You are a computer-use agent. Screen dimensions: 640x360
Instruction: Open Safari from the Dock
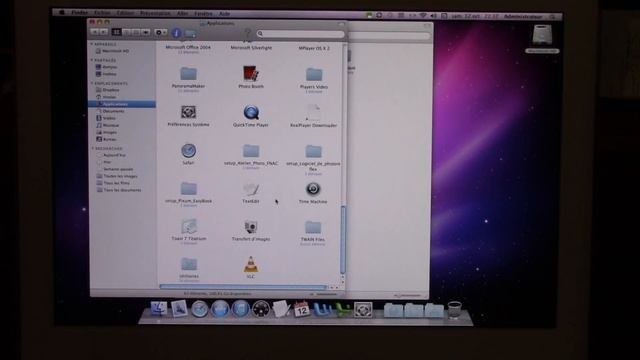(x=199, y=309)
